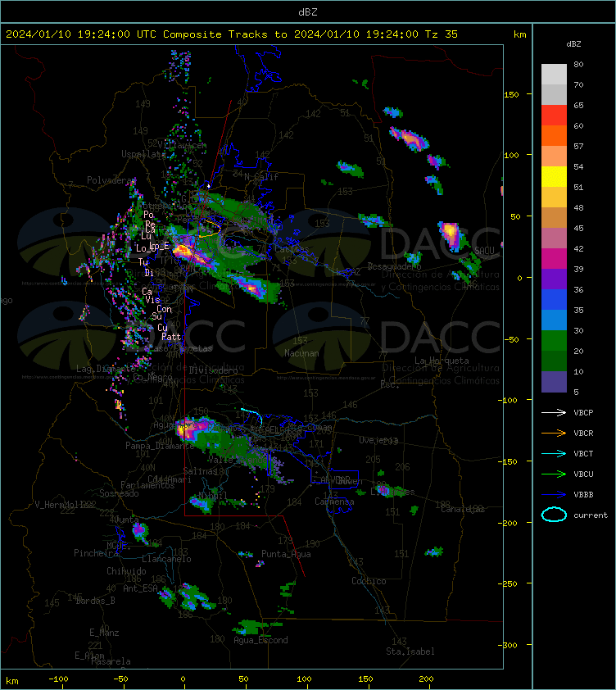Click the E_Manz place label

pyautogui.click(x=104, y=633)
